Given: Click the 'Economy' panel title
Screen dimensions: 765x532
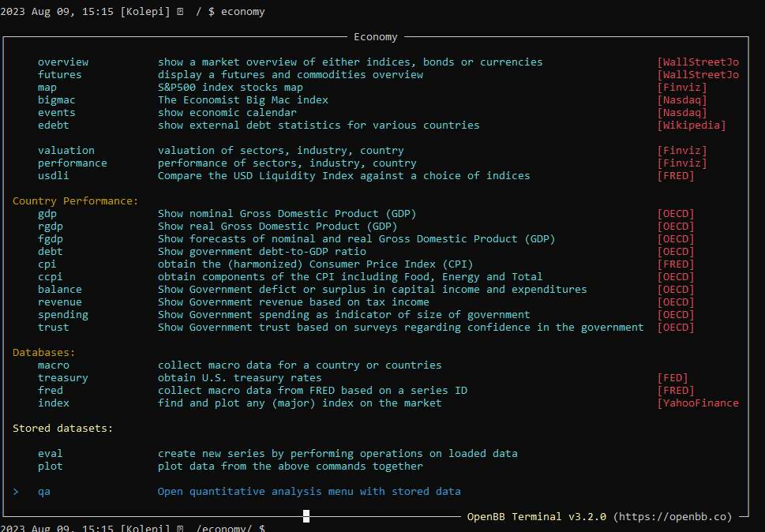Looking at the screenshot, I should pyautogui.click(x=376, y=37).
